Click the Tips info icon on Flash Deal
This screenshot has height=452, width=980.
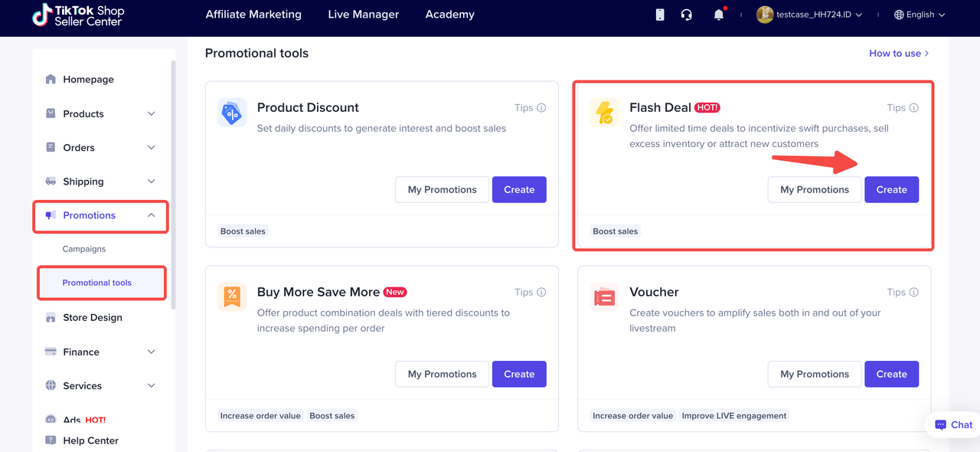913,108
